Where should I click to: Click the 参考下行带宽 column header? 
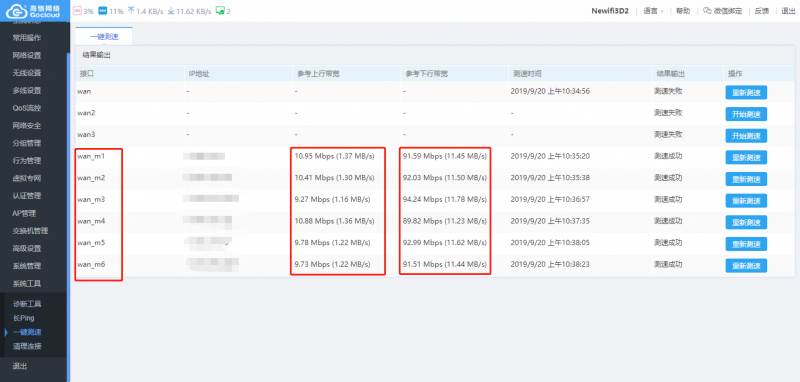pos(427,73)
